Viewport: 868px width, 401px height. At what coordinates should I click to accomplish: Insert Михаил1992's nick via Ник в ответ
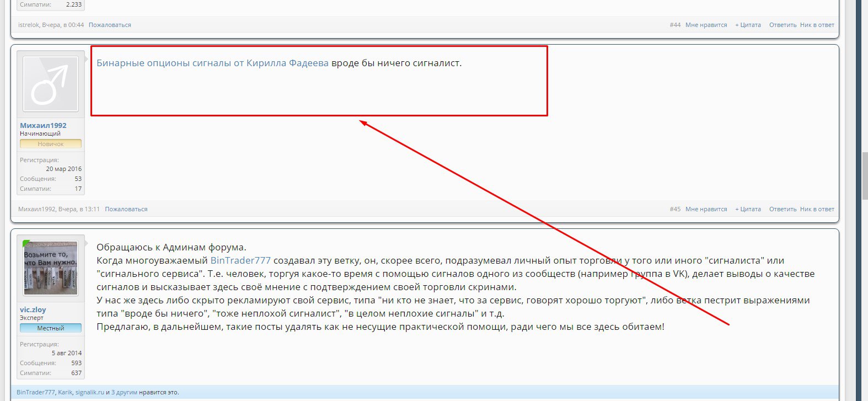pyautogui.click(x=817, y=209)
